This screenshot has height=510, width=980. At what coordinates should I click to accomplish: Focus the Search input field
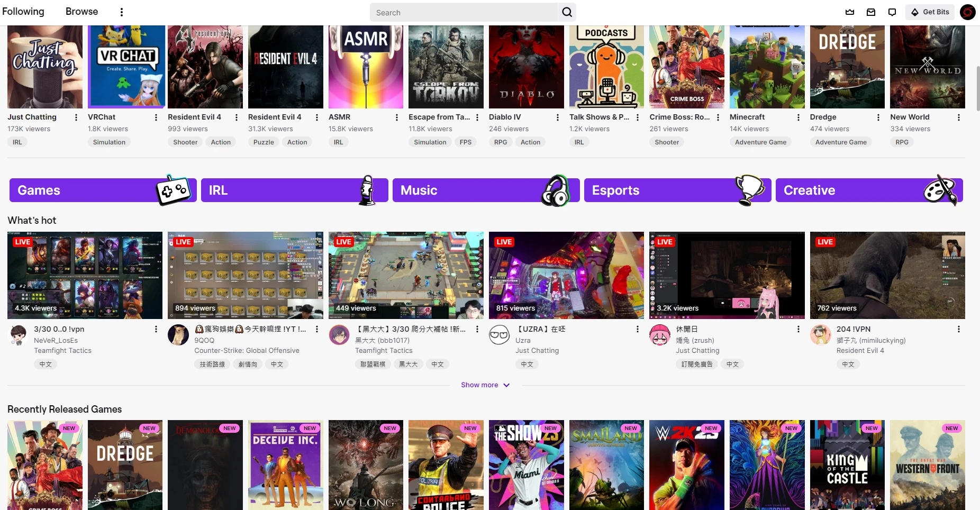point(464,12)
